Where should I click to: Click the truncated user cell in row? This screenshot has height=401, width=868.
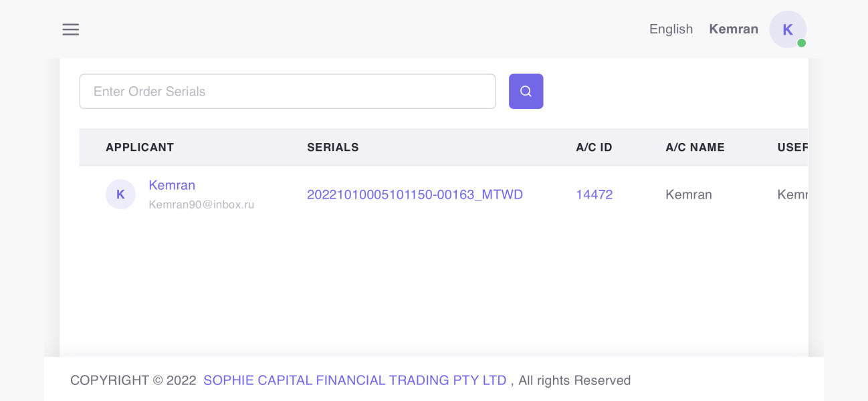pyautogui.click(x=792, y=194)
